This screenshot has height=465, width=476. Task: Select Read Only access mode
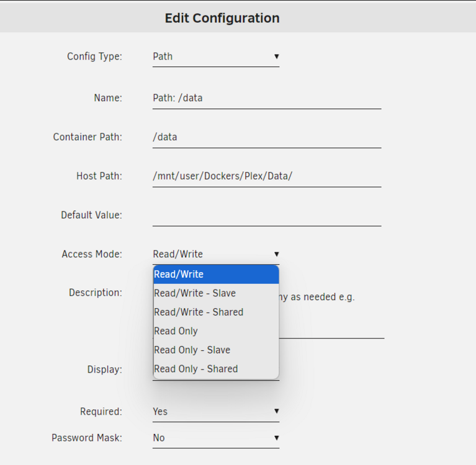[x=216, y=331]
